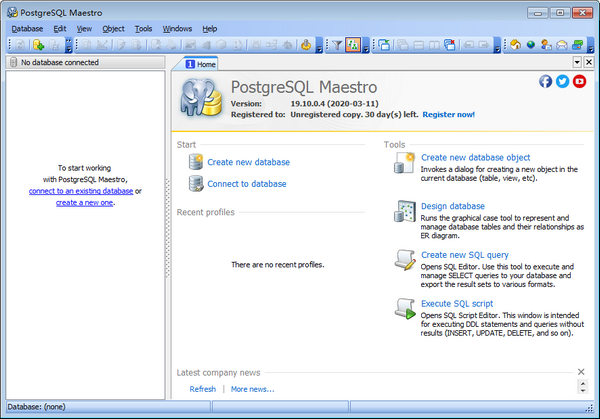Click the Facebook icon on Home page
This screenshot has height=419, width=600.
pyautogui.click(x=546, y=81)
